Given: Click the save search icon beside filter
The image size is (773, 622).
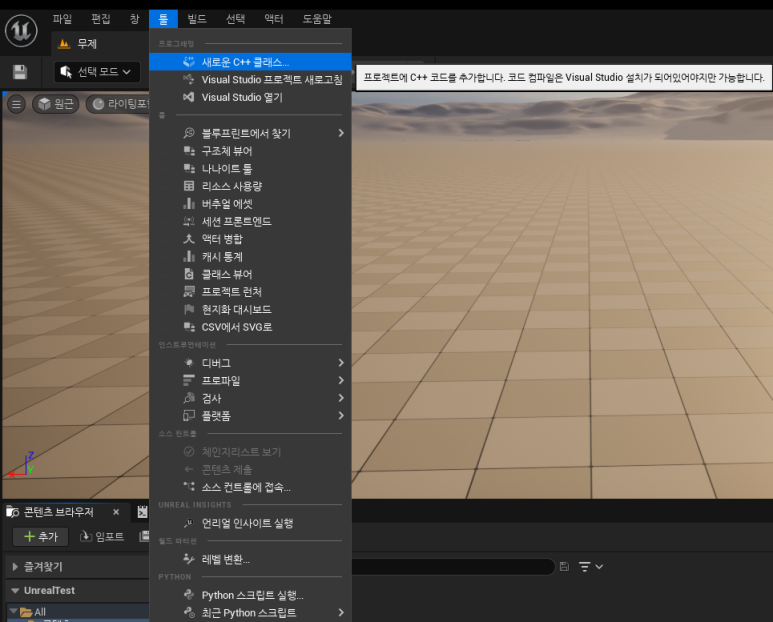Looking at the screenshot, I should pyautogui.click(x=564, y=567).
